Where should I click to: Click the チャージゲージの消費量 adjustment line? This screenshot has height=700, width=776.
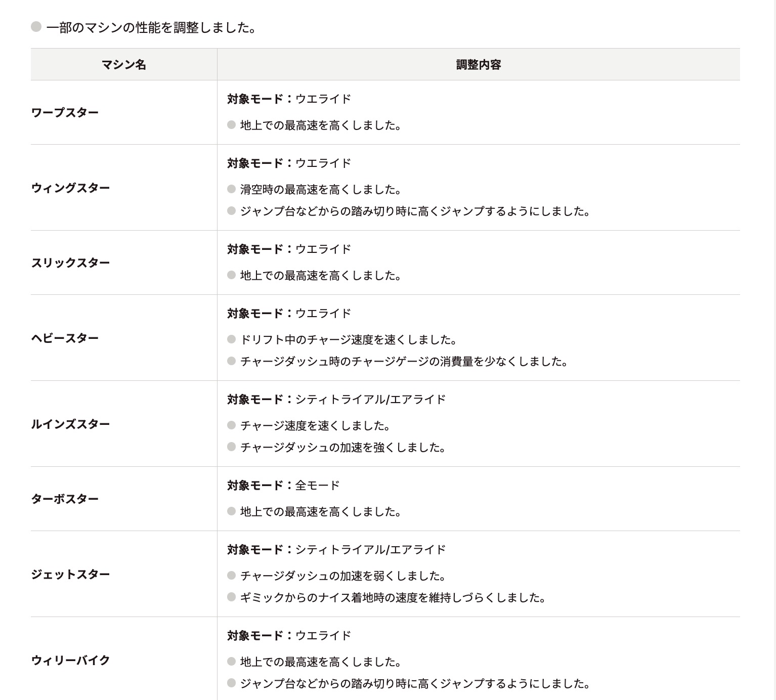(x=404, y=362)
